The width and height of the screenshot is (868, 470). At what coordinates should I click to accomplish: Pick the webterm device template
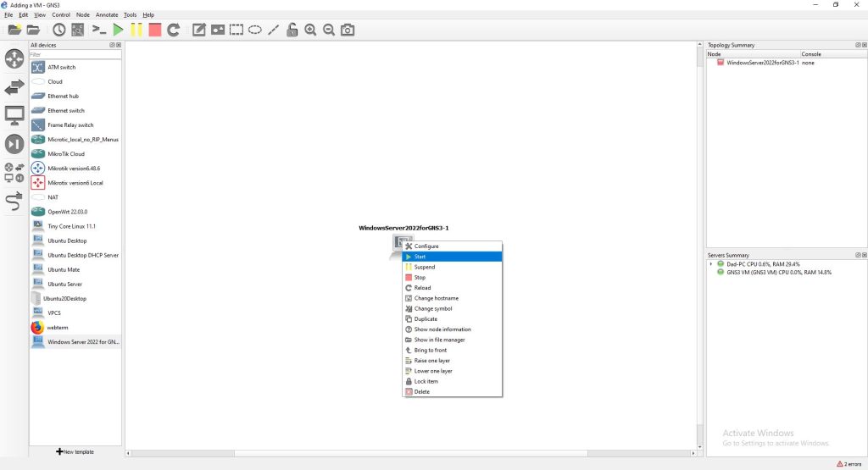pyautogui.click(x=58, y=328)
